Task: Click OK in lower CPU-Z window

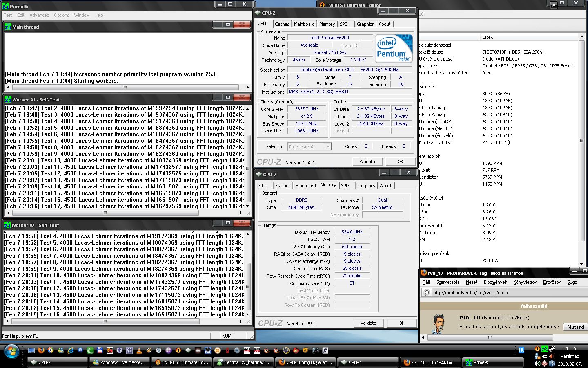Action: click(x=401, y=323)
